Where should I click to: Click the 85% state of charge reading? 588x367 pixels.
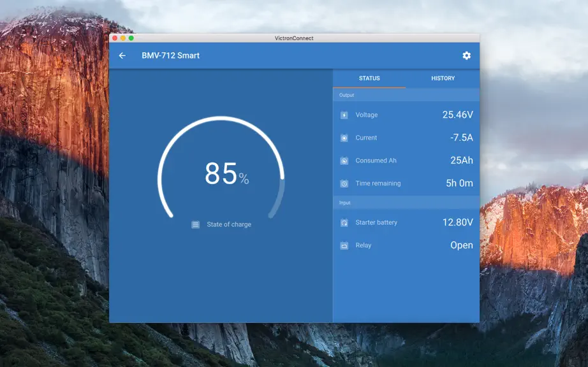pyautogui.click(x=226, y=174)
